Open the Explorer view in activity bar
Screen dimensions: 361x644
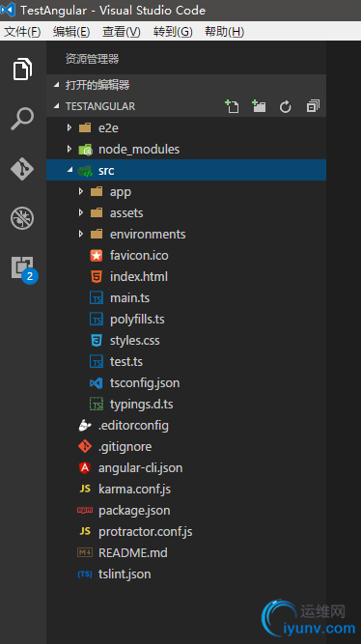(22, 69)
